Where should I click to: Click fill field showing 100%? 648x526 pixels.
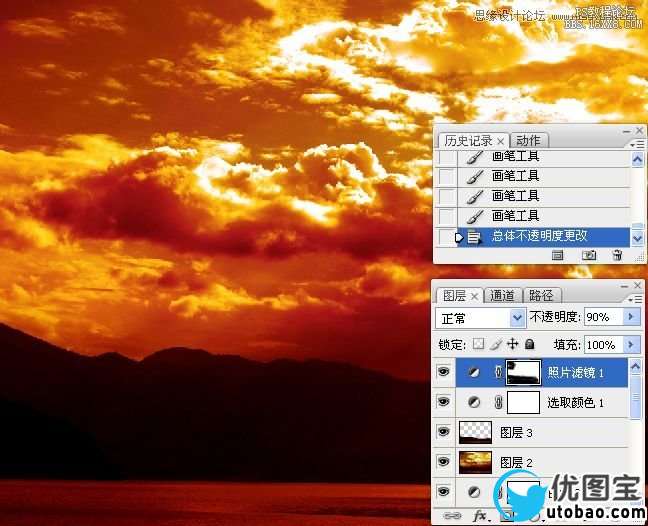click(x=603, y=344)
